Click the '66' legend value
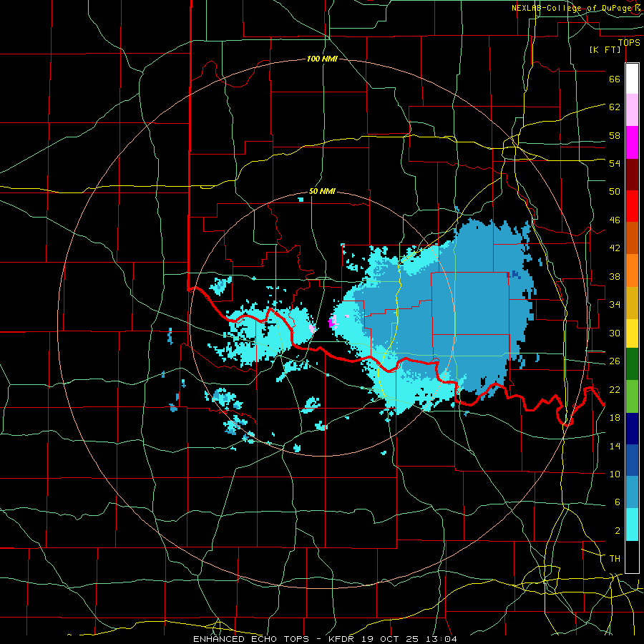Image resolution: width=644 pixels, height=644 pixels. tap(615, 79)
